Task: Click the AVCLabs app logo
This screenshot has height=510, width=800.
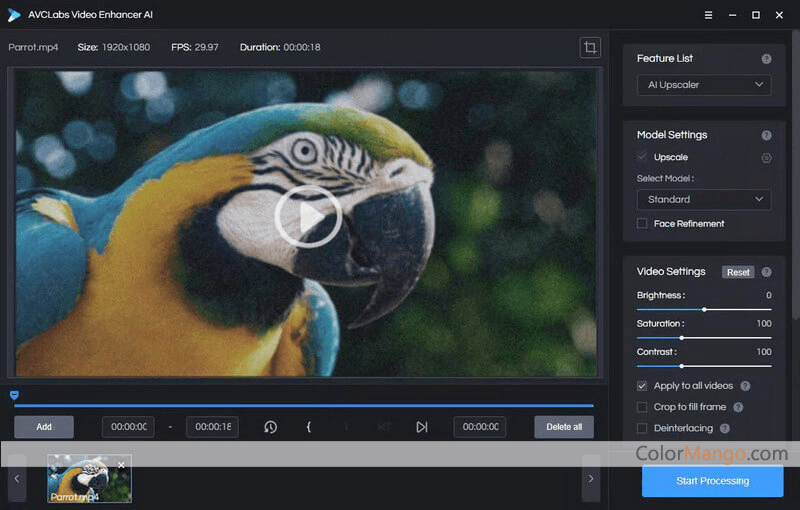Action: click(14, 15)
